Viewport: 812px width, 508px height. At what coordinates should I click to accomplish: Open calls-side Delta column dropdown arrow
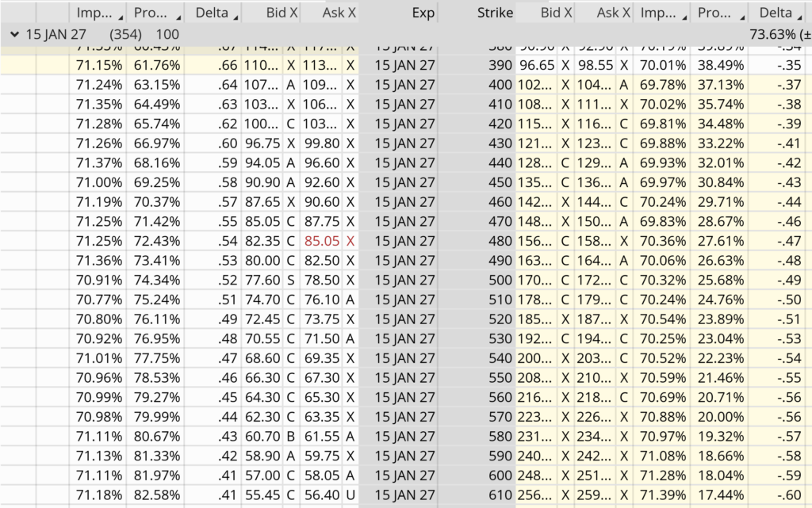235,17
